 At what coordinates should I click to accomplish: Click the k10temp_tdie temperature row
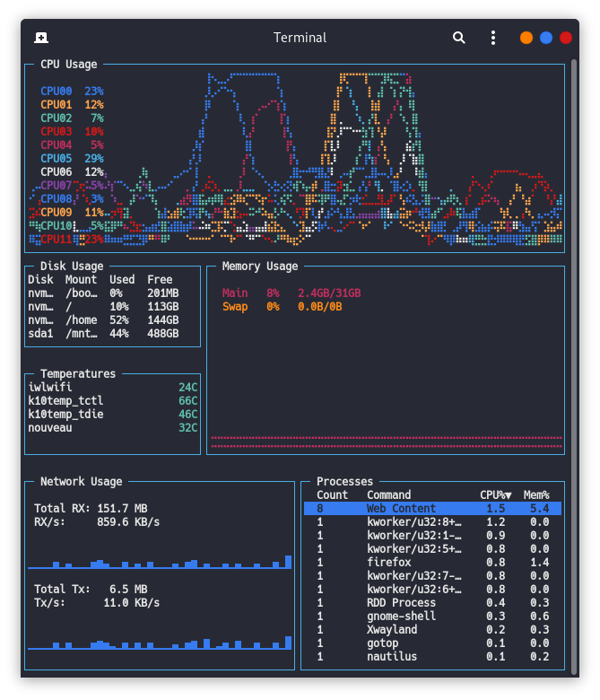[x=112, y=415]
